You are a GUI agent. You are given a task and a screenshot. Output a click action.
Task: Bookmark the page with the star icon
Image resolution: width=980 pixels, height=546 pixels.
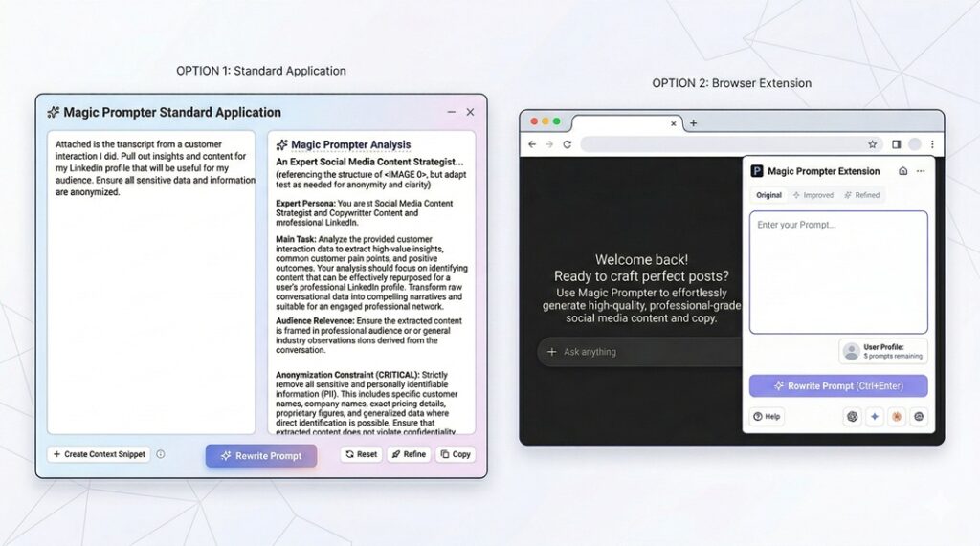click(873, 144)
